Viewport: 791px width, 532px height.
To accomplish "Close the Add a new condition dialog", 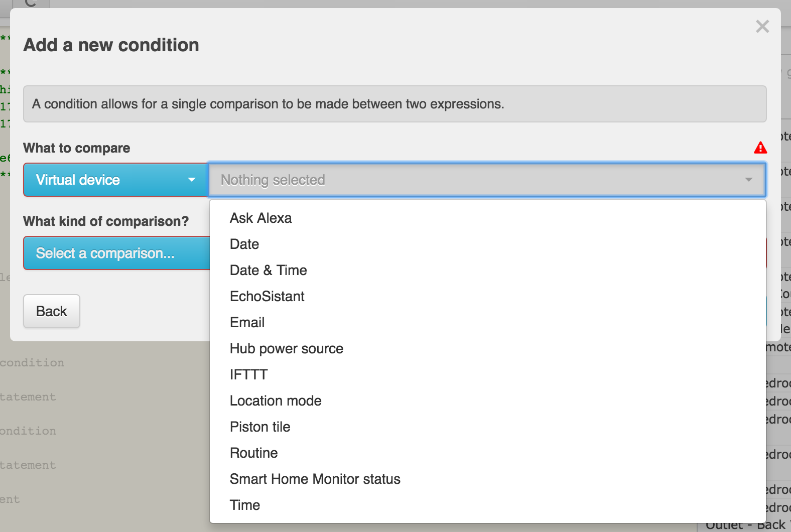I will (x=762, y=26).
